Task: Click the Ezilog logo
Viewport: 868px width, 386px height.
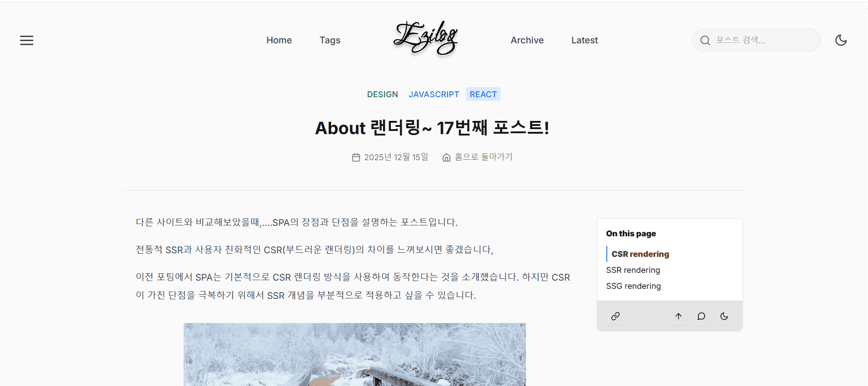Action: pos(426,39)
